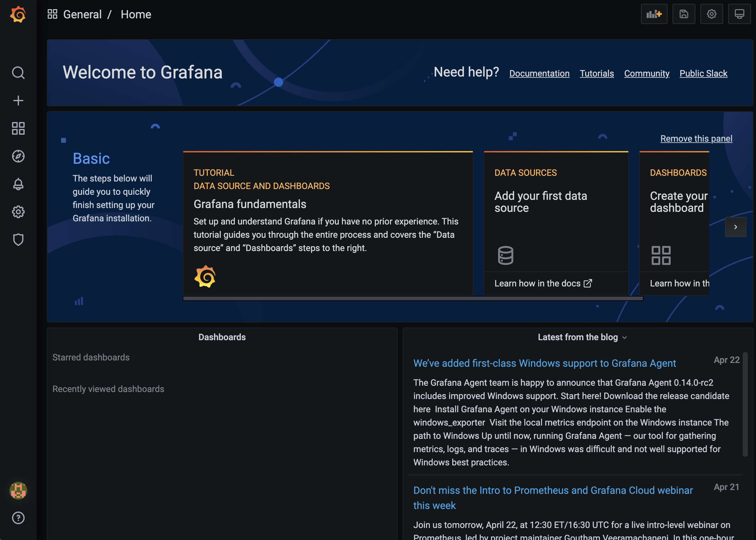
Task: Click Remove this panel link
Action: [696, 139]
